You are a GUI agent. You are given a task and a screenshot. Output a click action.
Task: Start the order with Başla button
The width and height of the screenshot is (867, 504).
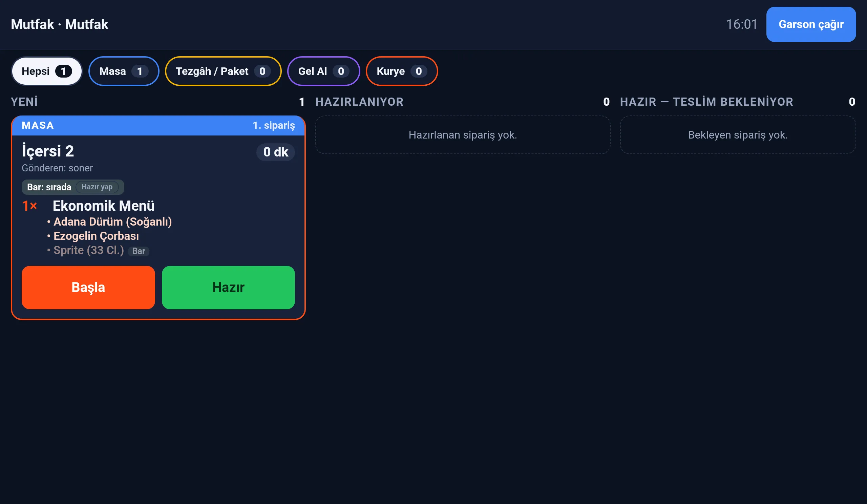coord(88,288)
